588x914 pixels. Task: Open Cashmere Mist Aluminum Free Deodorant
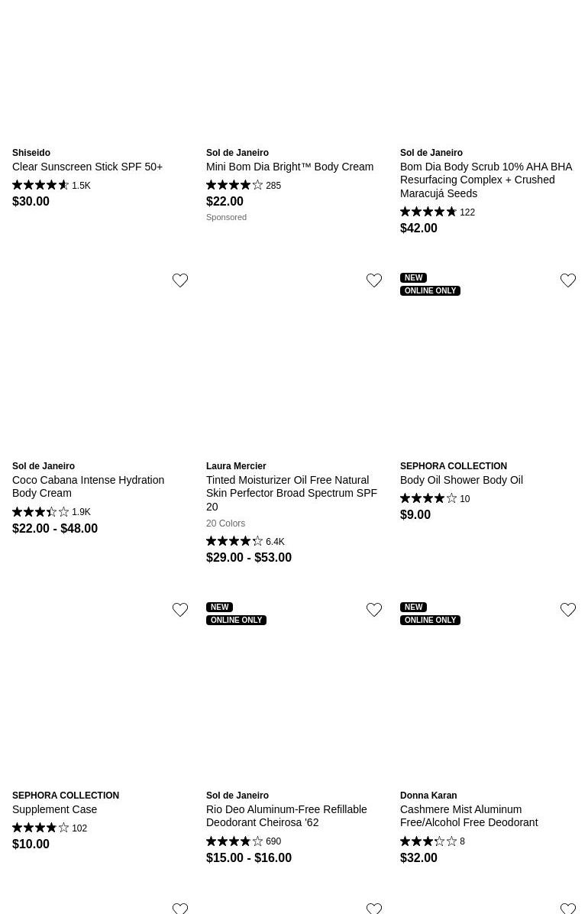pos(468,815)
